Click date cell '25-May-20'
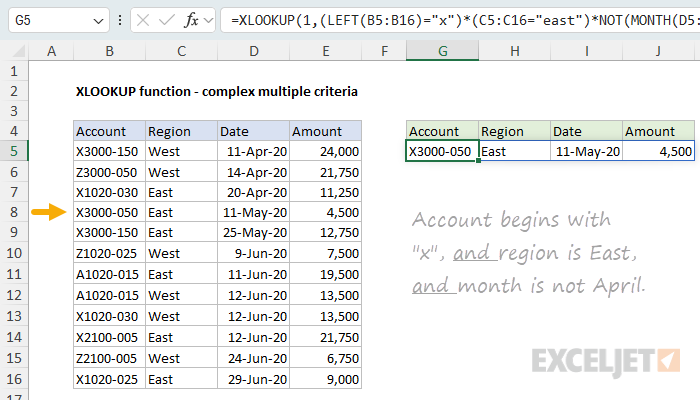The height and width of the screenshot is (400, 700). point(254,232)
